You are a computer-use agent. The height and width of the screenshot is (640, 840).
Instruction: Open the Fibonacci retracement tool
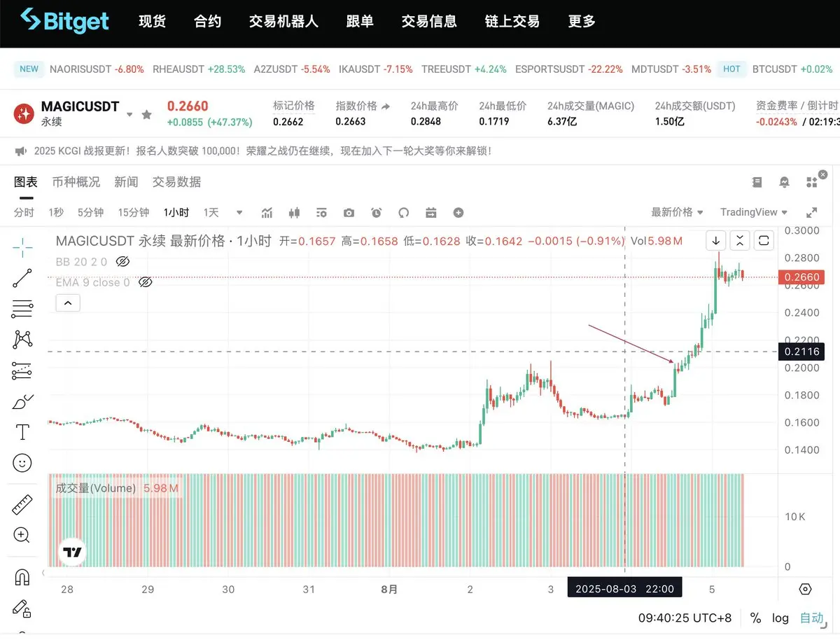point(22,309)
